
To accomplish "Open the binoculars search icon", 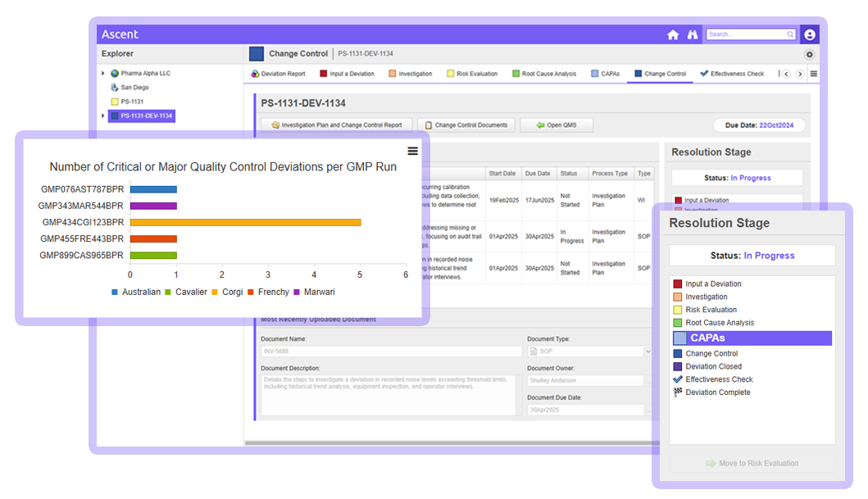I will pos(692,34).
